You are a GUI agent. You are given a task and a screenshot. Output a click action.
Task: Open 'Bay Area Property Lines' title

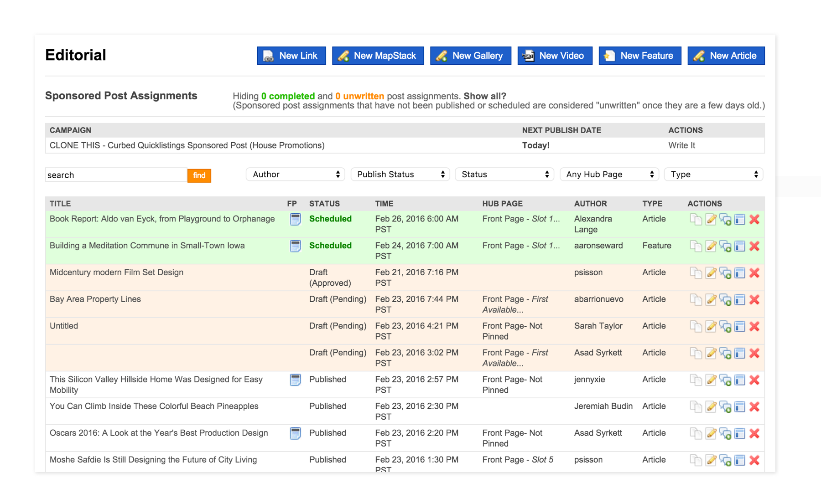tap(95, 299)
